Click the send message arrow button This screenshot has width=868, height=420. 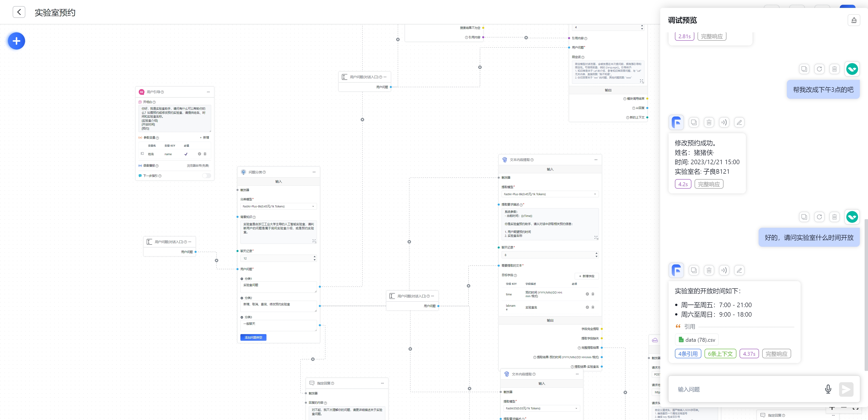[846, 389]
